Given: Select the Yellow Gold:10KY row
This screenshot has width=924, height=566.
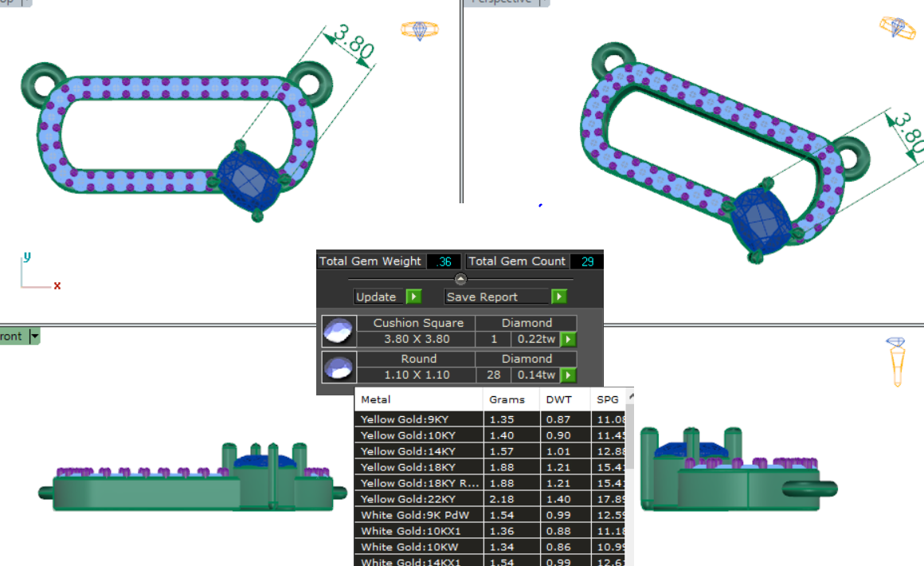Looking at the screenshot, I should (x=490, y=435).
